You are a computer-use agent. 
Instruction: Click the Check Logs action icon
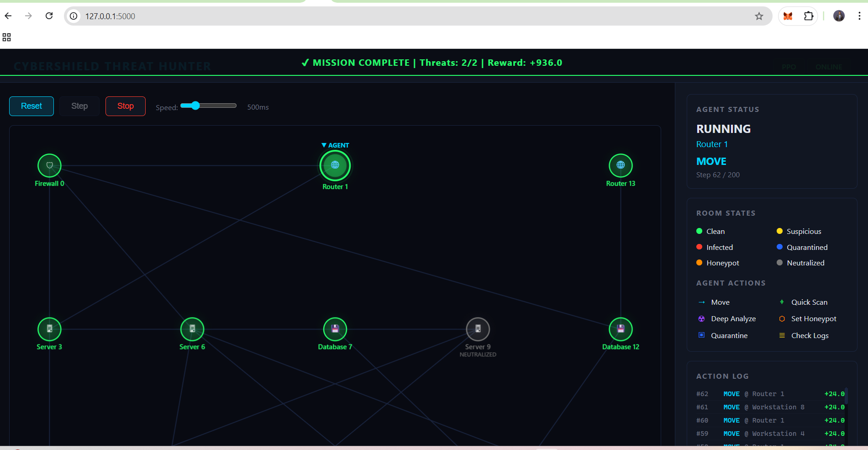click(782, 335)
